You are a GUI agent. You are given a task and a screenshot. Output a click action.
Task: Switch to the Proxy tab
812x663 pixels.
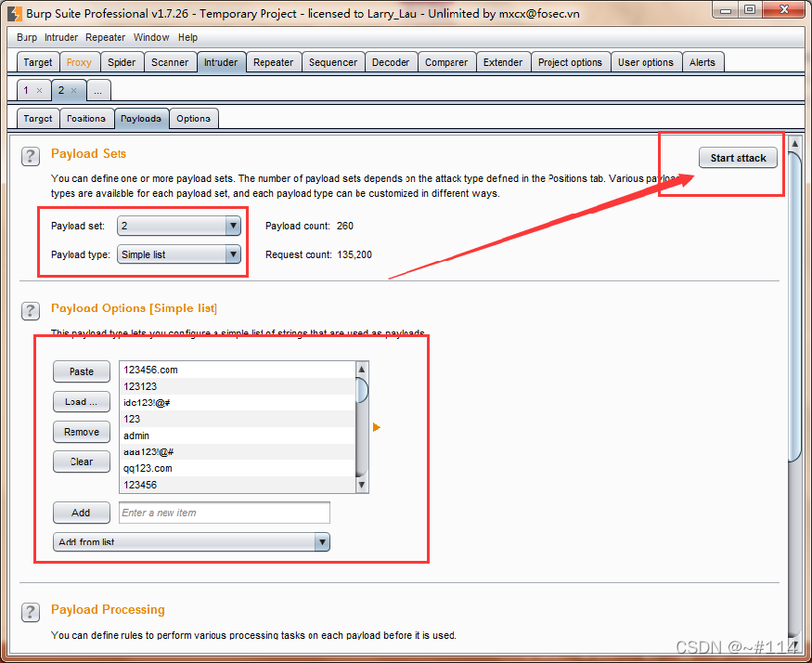pos(79,62)
